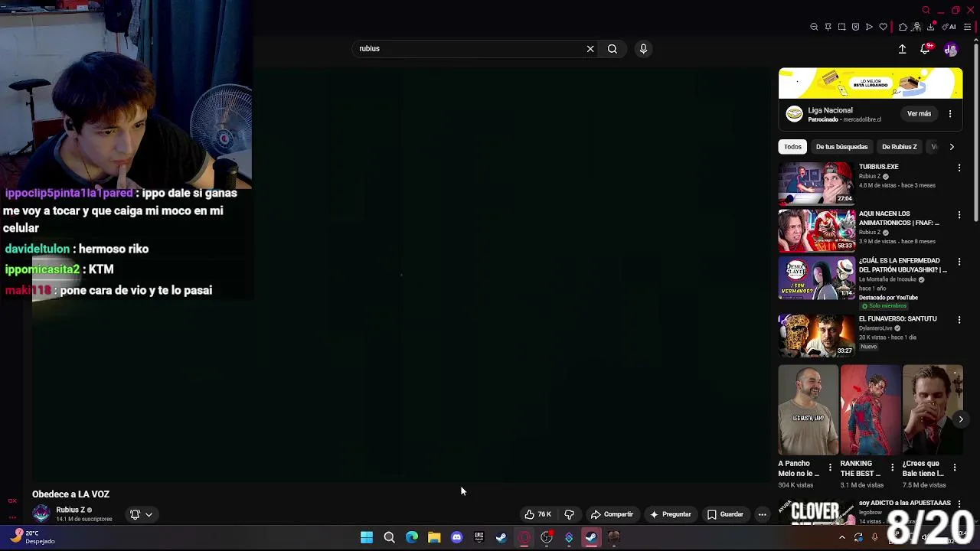Open TURBIUS.EXE video thumbnail
Viewport: 980px width, 551px height.
(x=816, y=184)
